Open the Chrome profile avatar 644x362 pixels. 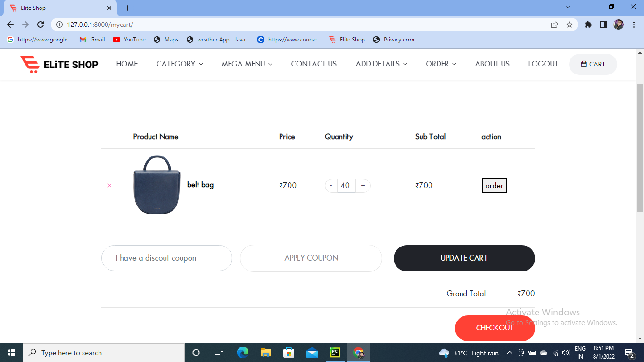point(619,25)
